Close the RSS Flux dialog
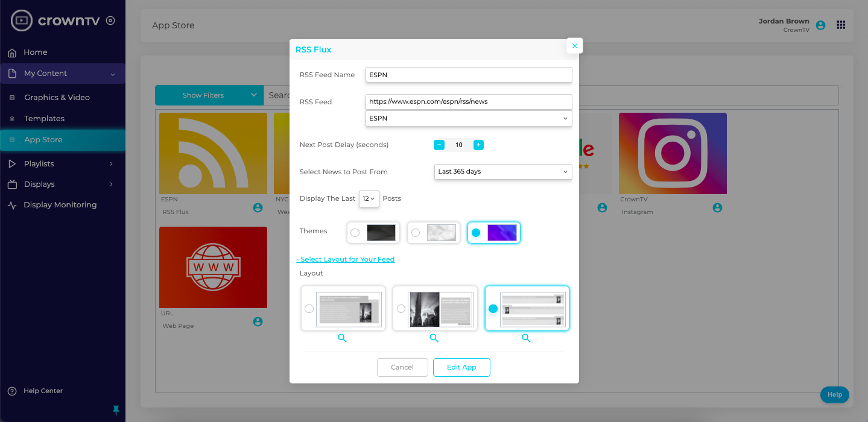This screenshot has height=422, width=868. click(574, 46)
